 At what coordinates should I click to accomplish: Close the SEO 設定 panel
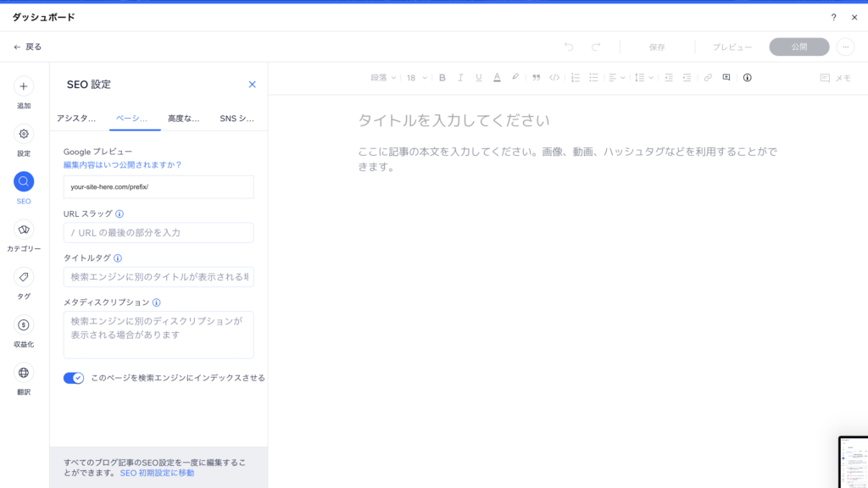click(252, 85)
